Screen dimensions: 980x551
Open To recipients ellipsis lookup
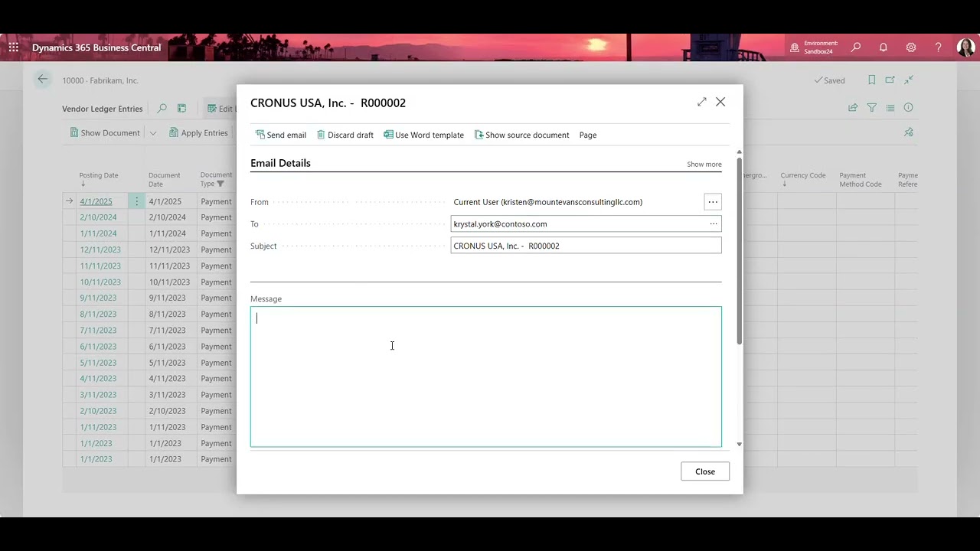tap(714, 224)
